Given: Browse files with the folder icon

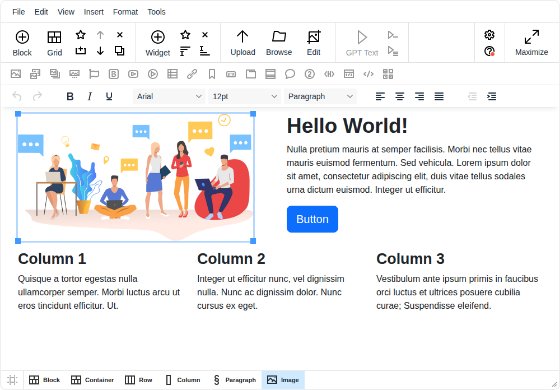Looking at the screenshot, I should (x=279, y=43).
